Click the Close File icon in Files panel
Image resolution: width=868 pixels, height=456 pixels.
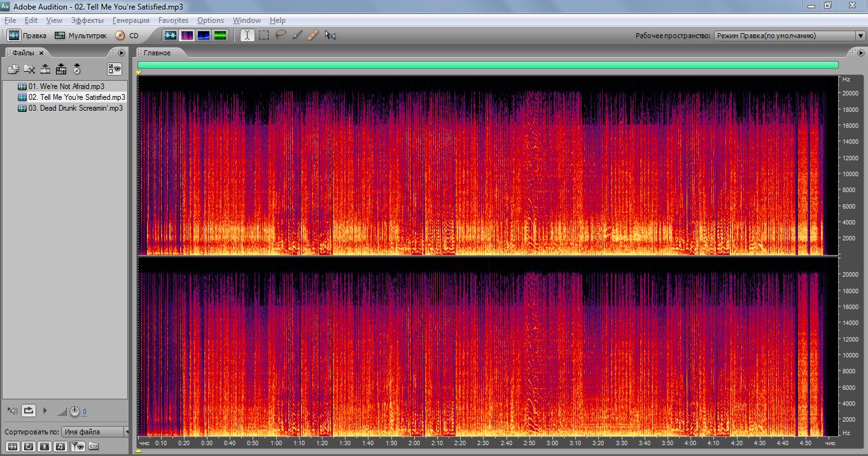pyautogui.click(x=29, y=69)
